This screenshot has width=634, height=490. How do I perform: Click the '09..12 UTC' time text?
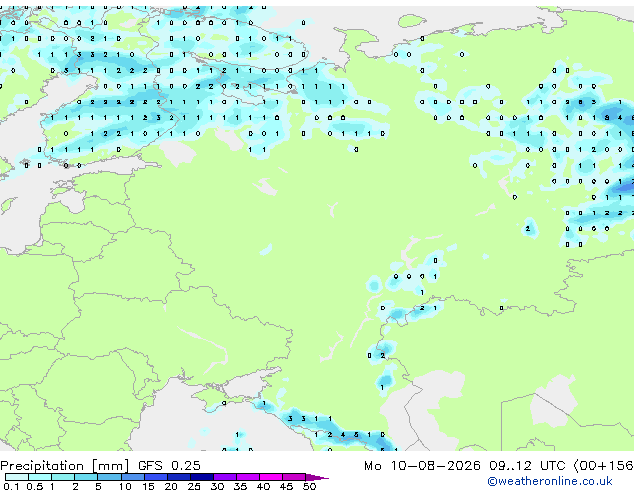pyautogui.click(x=527, y=466)
